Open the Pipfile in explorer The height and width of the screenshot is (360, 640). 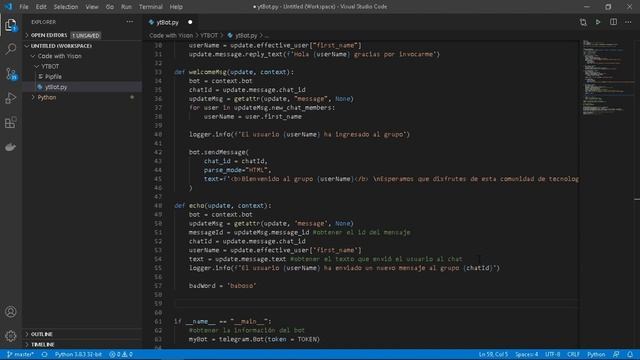pos(82,76)
